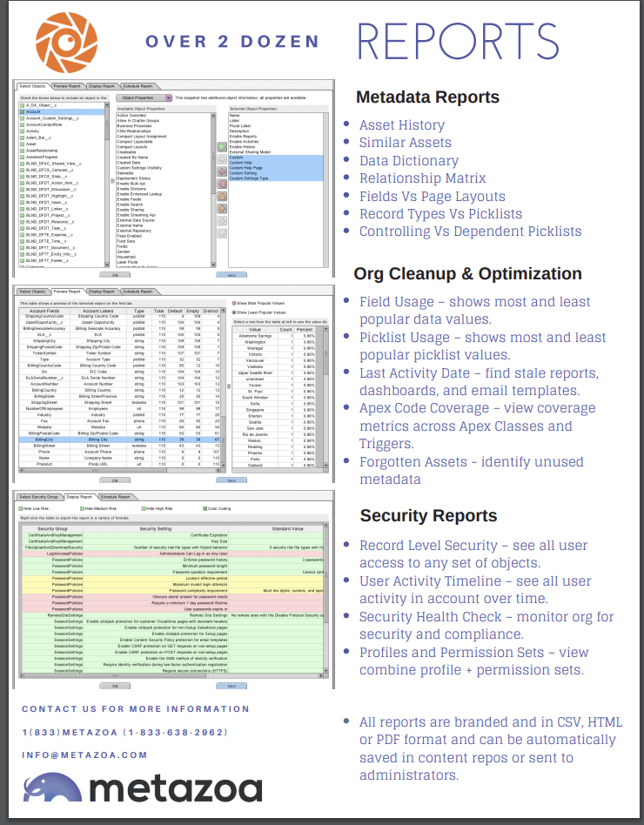Image resolution: width=644 pixels, height=825 pixels.
Task: Click the blue elephant Metazoa logo
Action: [52, 787]
